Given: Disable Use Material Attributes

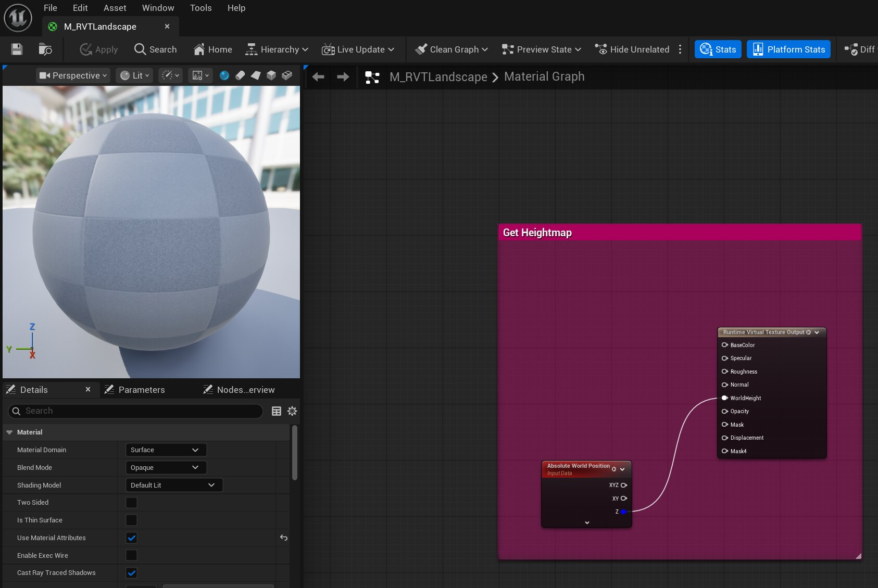Looking at the screenshot, I should 131,538.
